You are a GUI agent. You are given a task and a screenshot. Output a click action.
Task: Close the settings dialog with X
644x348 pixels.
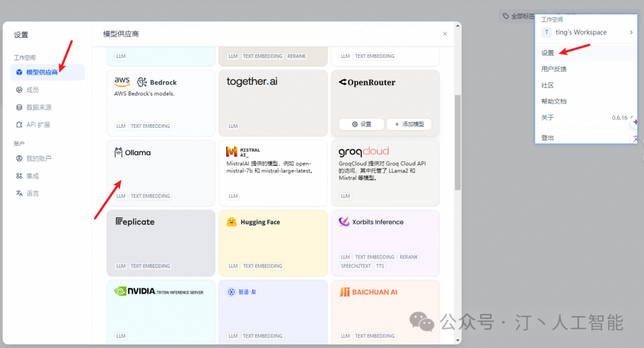click(x=445, y=34)
